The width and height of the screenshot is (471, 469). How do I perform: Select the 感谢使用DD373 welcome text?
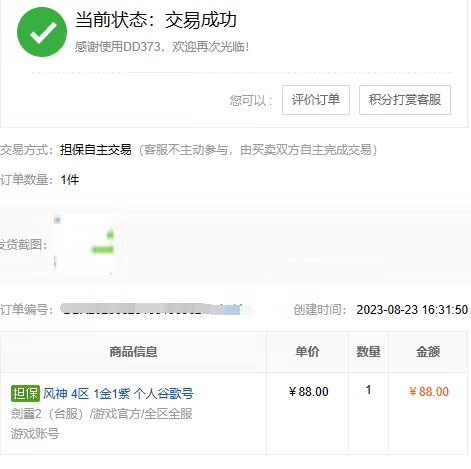(x=162, y=47)
